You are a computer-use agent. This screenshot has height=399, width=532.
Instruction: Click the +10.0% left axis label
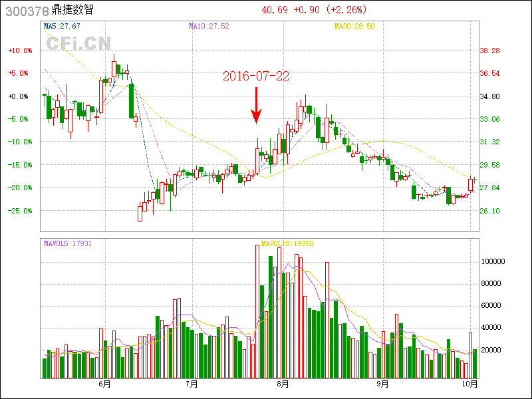[x=19, y=51]
